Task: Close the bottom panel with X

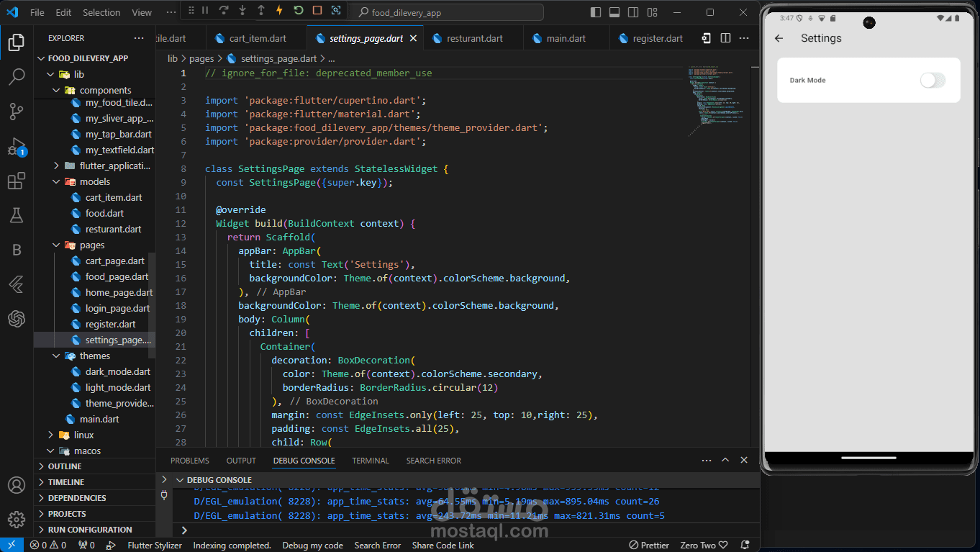Action: coord(744,461)
